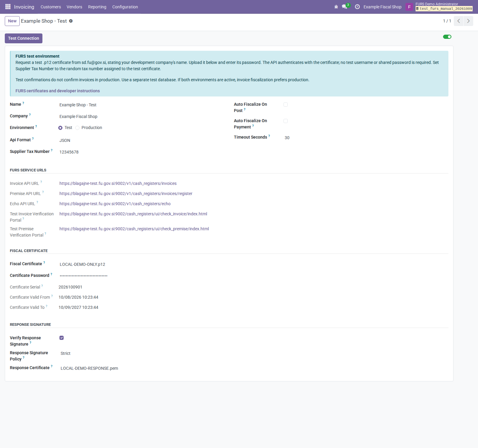This screenshot has height=448, width=478.
Task: Open the Customers menu
Action: click(x=51, y=7)
